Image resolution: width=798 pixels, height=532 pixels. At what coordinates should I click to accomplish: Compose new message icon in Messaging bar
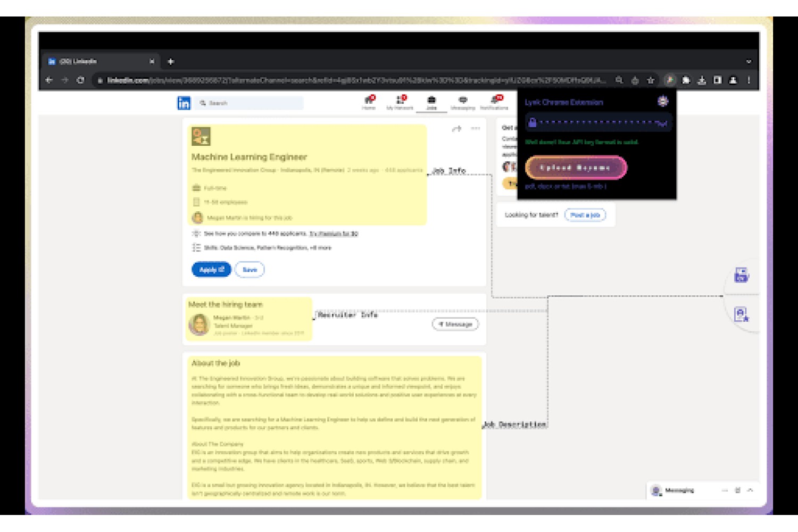737,491
